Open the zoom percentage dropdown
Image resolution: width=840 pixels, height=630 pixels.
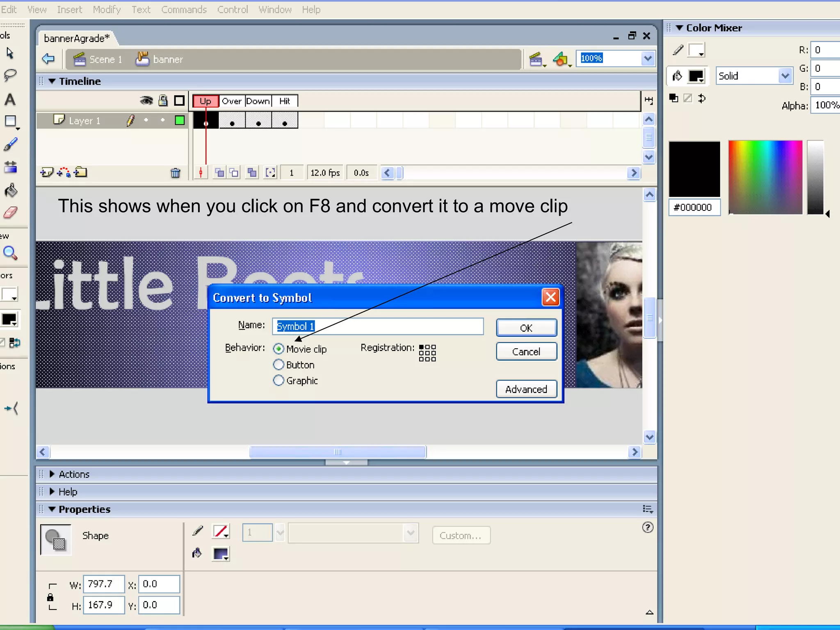pyautogui.click(x=647, y=59)
